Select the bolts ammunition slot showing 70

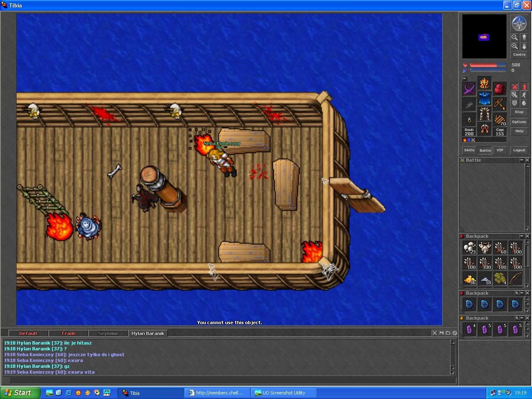(x=500, y=120)
